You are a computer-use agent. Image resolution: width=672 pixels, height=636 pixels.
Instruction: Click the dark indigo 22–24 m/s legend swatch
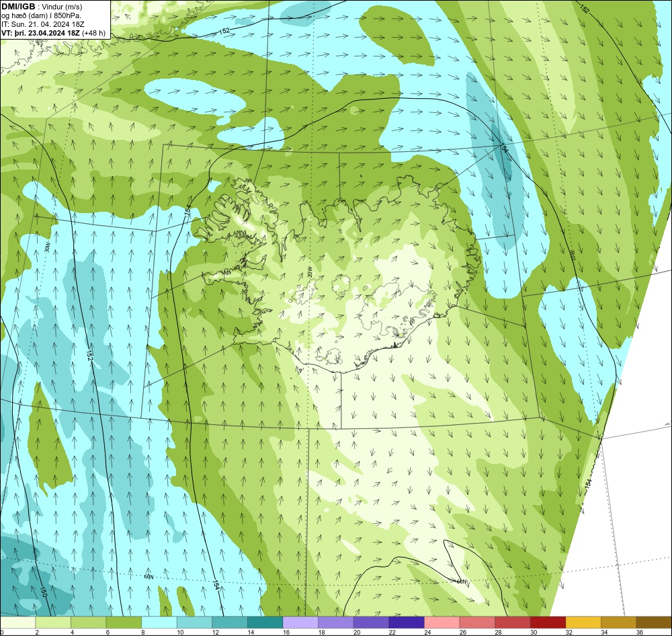(407, 623)
